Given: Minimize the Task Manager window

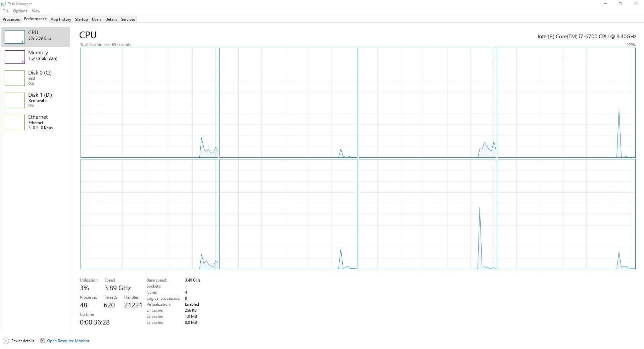Looking at the screenshot, I should point(605,4).
